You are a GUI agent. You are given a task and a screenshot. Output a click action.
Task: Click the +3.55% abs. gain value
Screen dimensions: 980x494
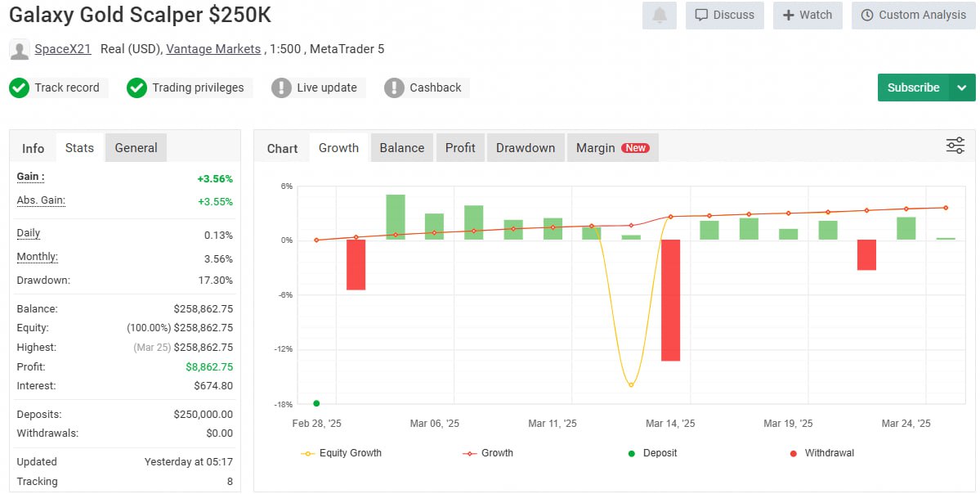215,202
